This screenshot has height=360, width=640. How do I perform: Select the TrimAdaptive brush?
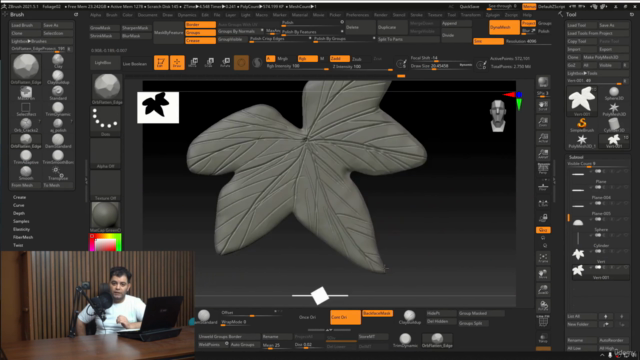click(26, 157)
